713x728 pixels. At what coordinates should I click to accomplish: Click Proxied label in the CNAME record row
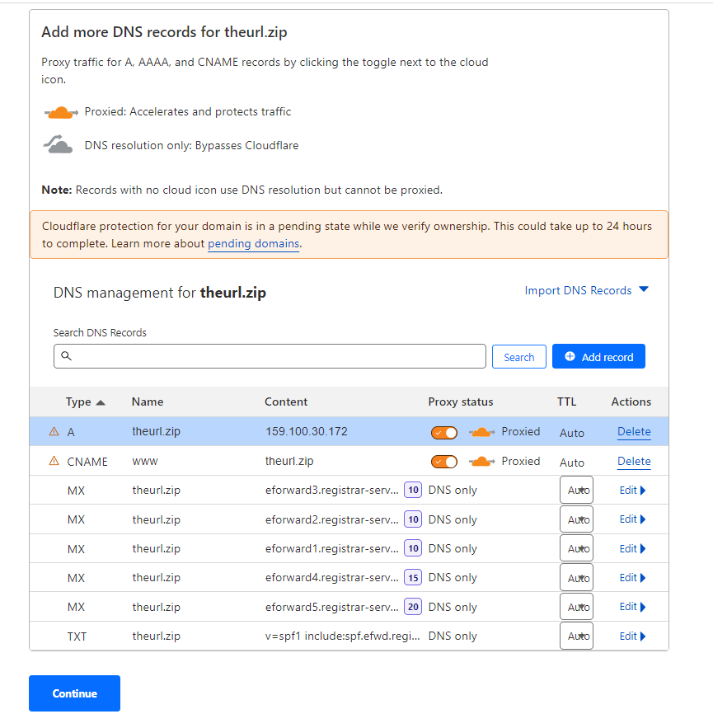pos(521,461)
